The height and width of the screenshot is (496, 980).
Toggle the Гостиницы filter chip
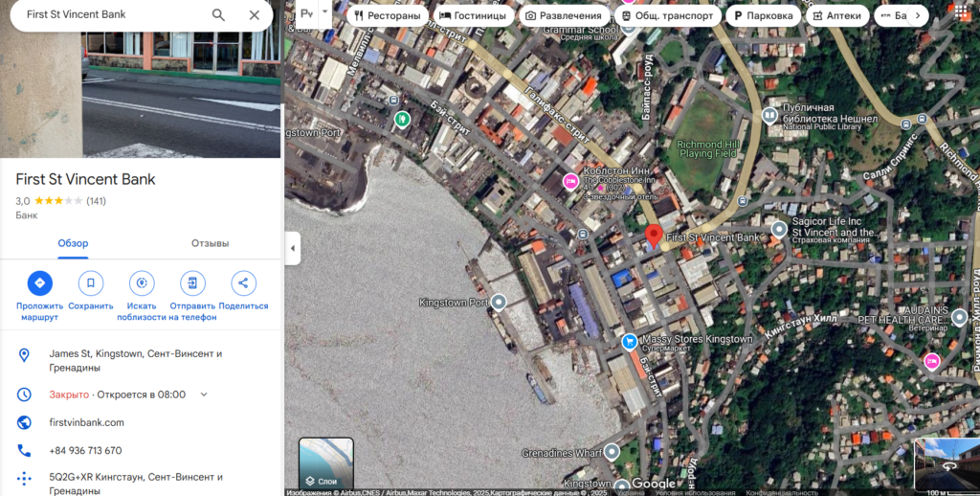pos(473,16)
